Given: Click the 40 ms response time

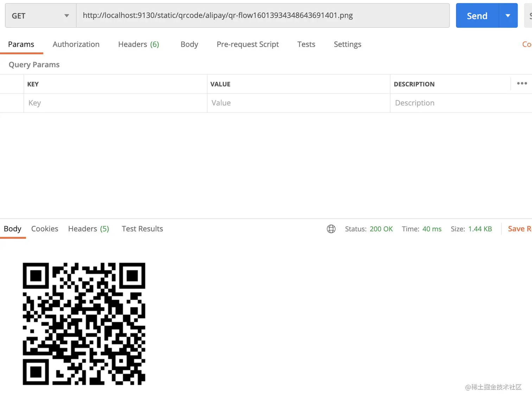Looking at the screenshot, I should (x=432, y=229).
